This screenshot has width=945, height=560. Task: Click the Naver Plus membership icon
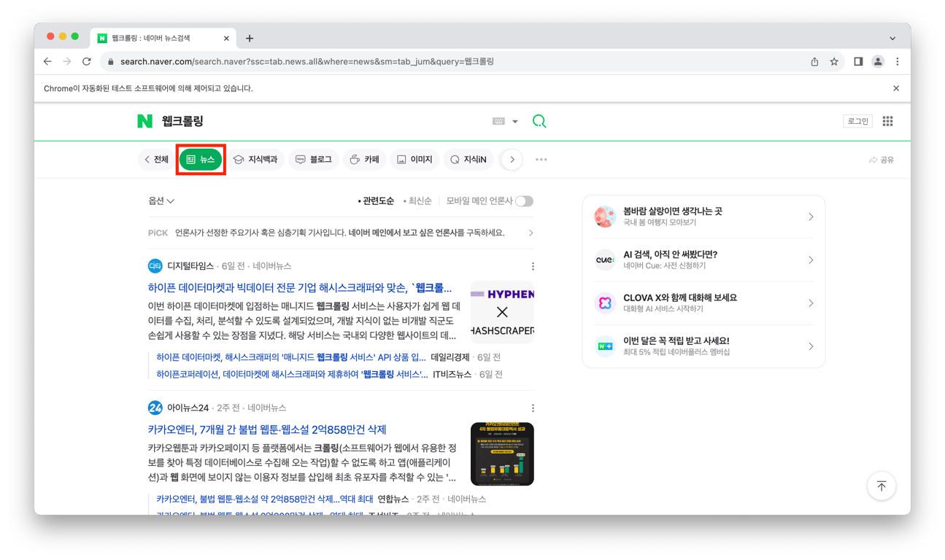point(605,346)
